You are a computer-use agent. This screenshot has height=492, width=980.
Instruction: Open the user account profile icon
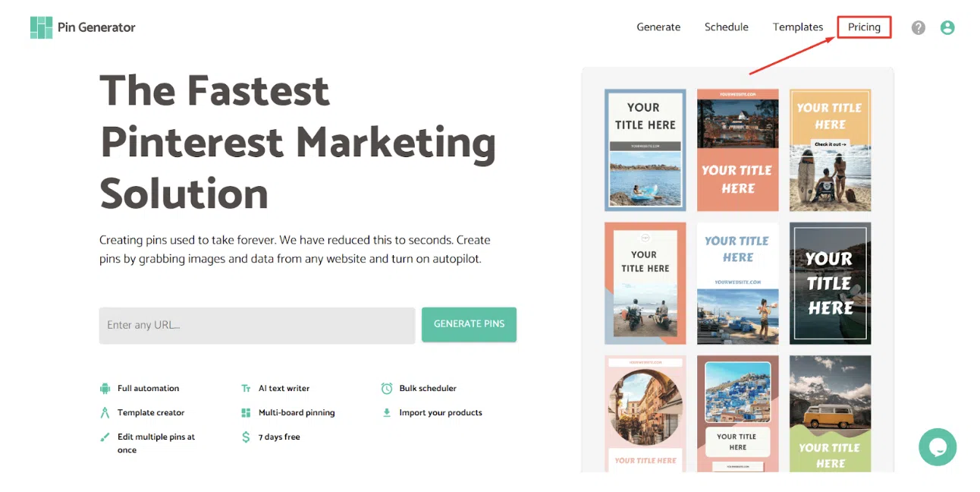[947, 27]
